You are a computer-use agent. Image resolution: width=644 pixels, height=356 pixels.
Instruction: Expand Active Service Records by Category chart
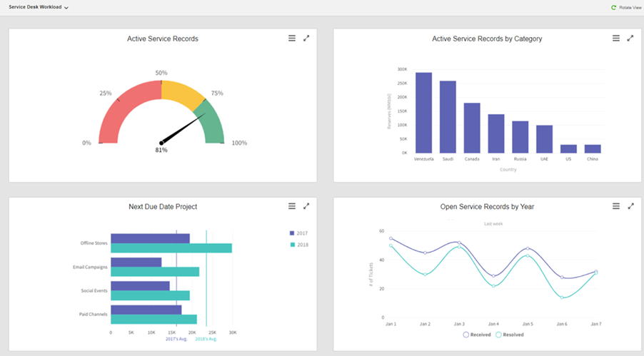click(630, 39)
